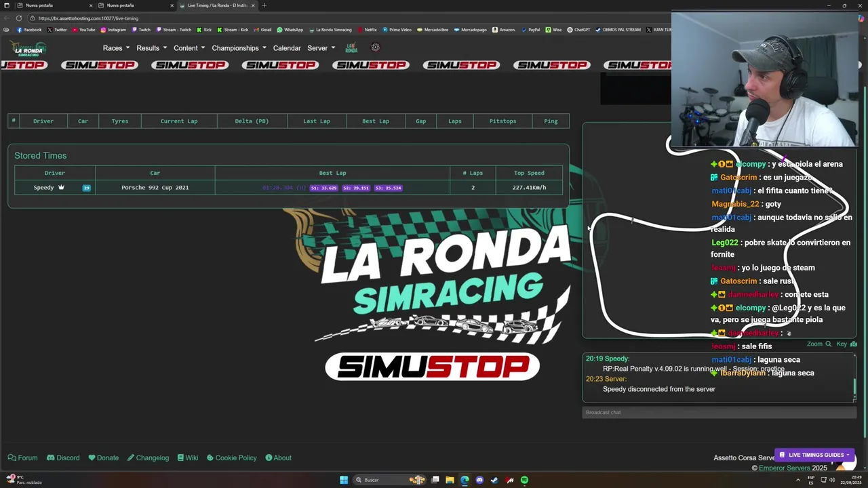The width and height of the screenshot is (868, 488).
Task: Click the Delta (PB) column header
Action: tap(252, 121)
